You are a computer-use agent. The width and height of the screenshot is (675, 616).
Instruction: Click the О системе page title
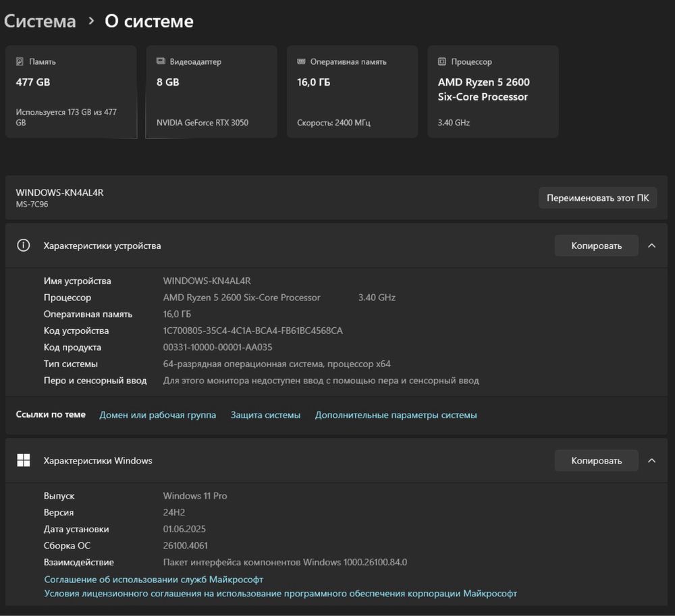[x=149, y=21]
